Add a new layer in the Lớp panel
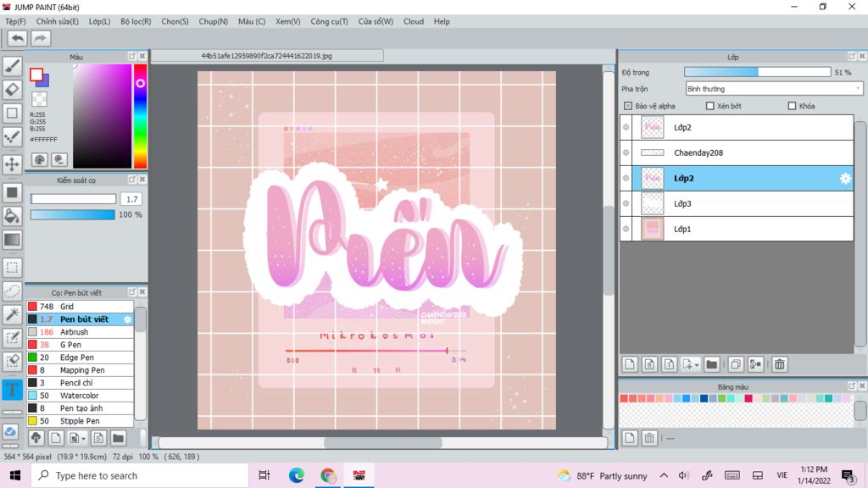This screenshot has width=868, height=488. (x=630, y=364)
